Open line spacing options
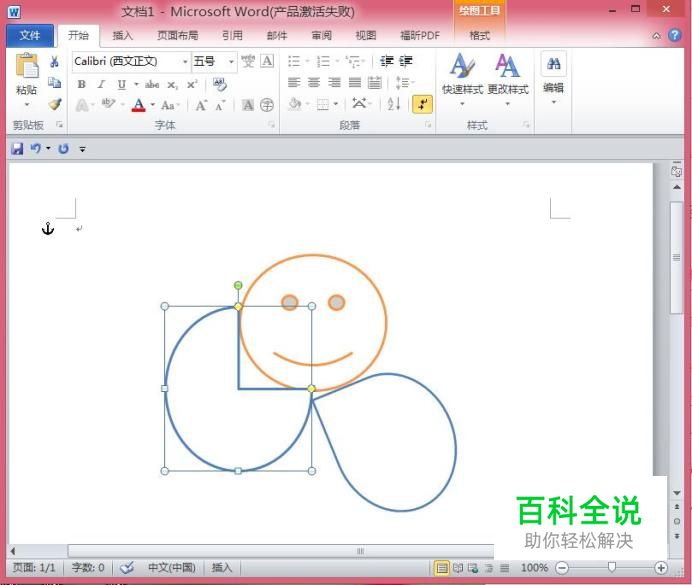 pos(404,82)
